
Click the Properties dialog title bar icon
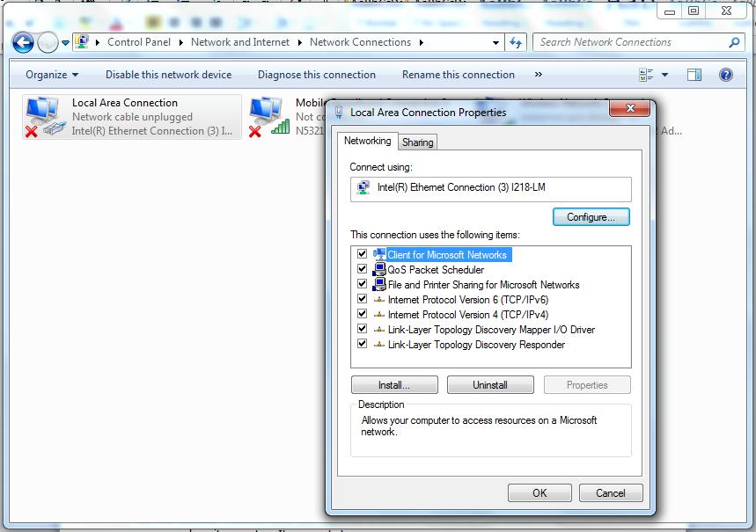click(x=339, y=113)
